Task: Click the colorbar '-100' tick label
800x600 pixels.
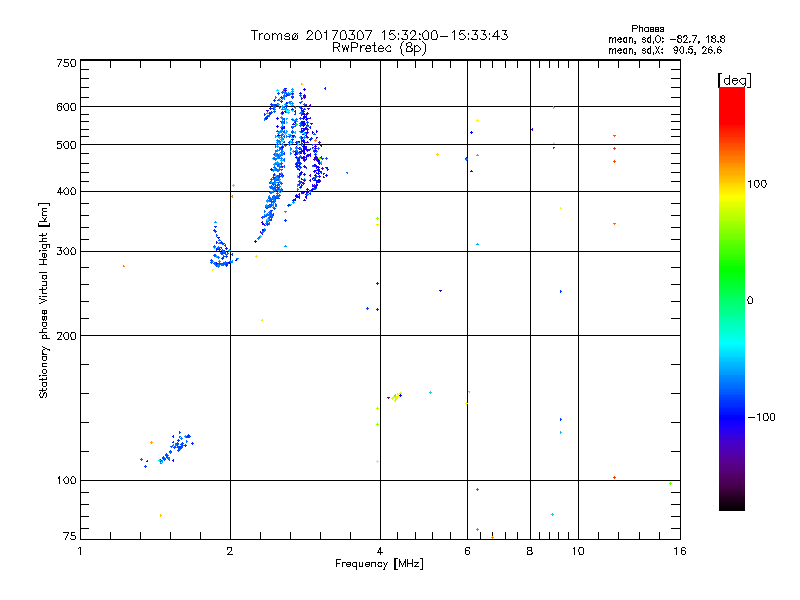Action: [761, 417]
